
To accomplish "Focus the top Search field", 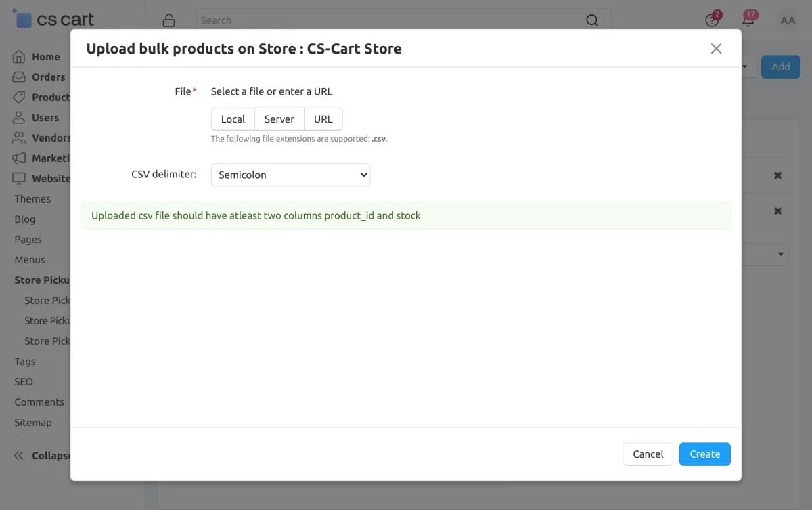I will point(403,20).
